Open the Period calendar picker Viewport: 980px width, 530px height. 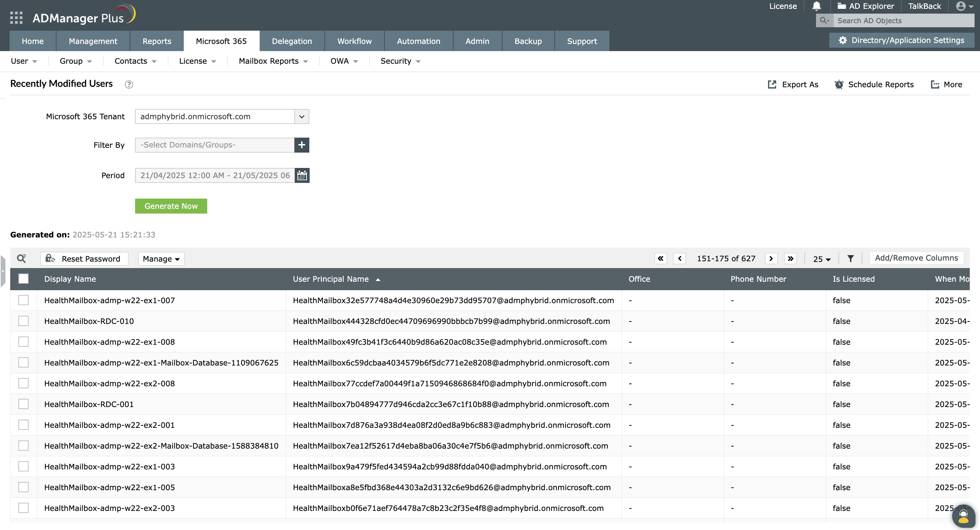coord(302,175)
